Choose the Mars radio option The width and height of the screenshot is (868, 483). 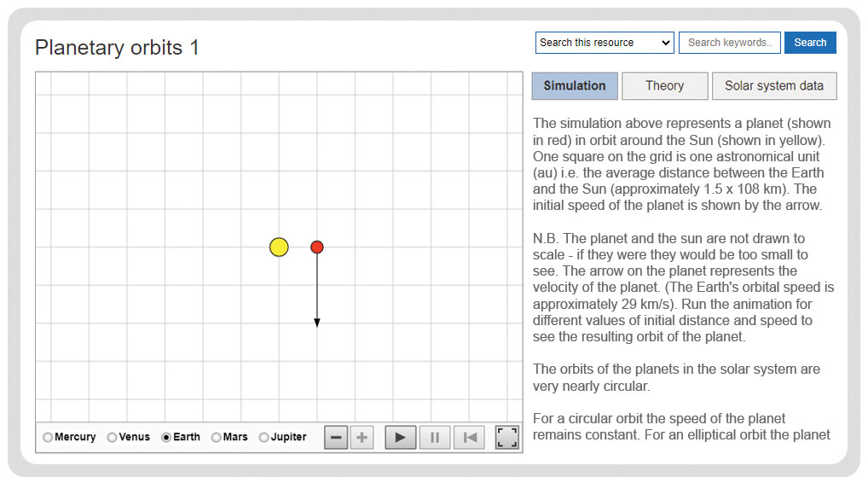tap(216, 438)
